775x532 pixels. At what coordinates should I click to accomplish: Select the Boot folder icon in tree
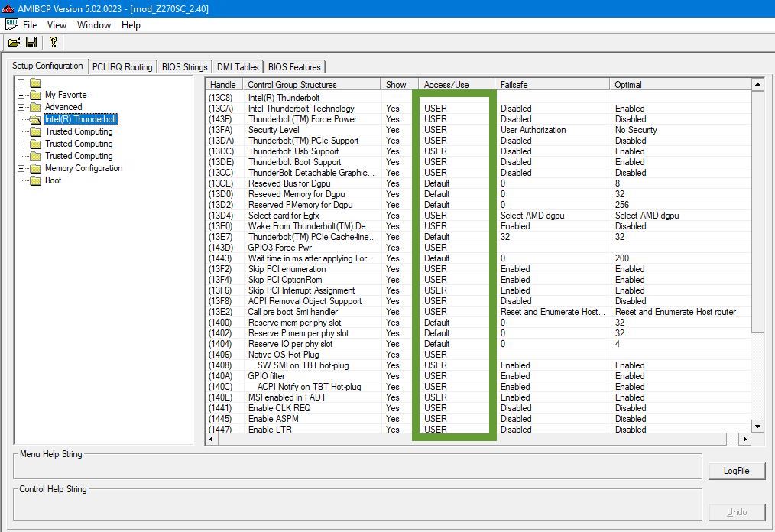[x=35, y=180]
